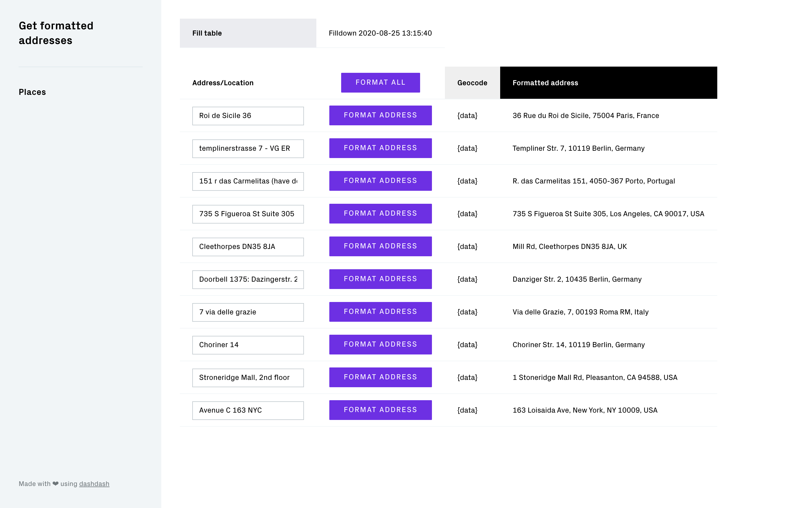Image resolution: width=812 pixels, height=508 pixels.
Task: Focus the Stroneridge Mall, 2nd floor input
Action: [x=248, y=378]
